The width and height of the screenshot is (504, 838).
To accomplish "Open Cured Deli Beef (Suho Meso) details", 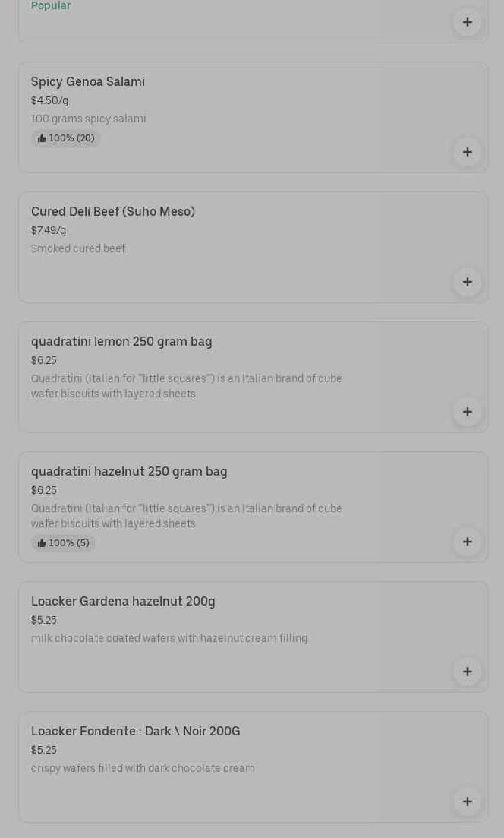I will coord(113,211).
